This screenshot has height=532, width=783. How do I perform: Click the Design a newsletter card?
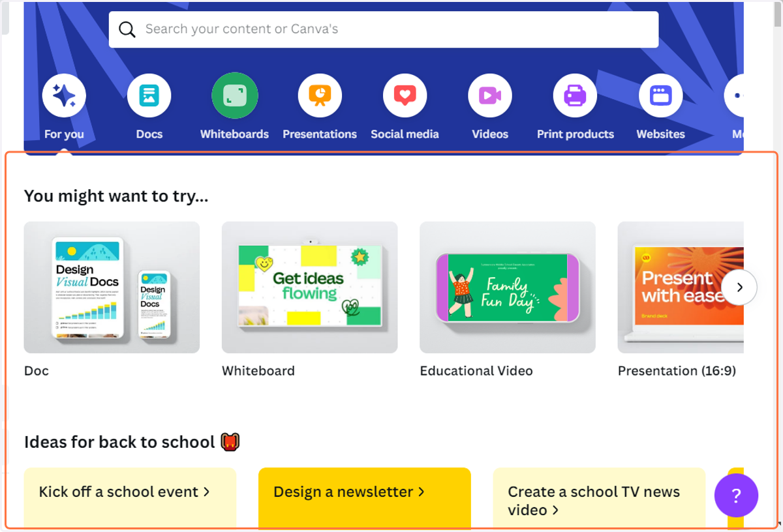364,497
